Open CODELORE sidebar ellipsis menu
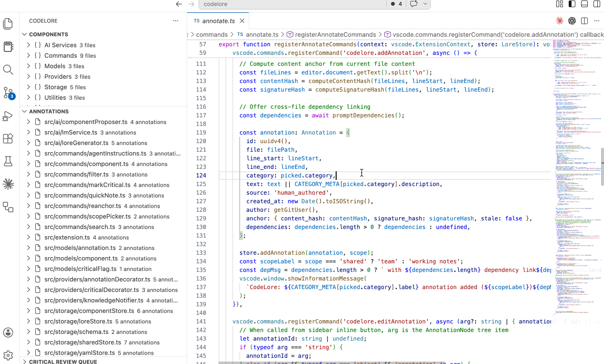 point(176,21)
